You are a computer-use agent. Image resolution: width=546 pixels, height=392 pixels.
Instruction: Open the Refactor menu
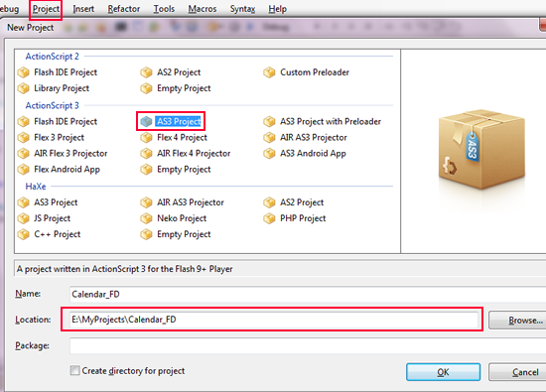click(x=124, y=9)
